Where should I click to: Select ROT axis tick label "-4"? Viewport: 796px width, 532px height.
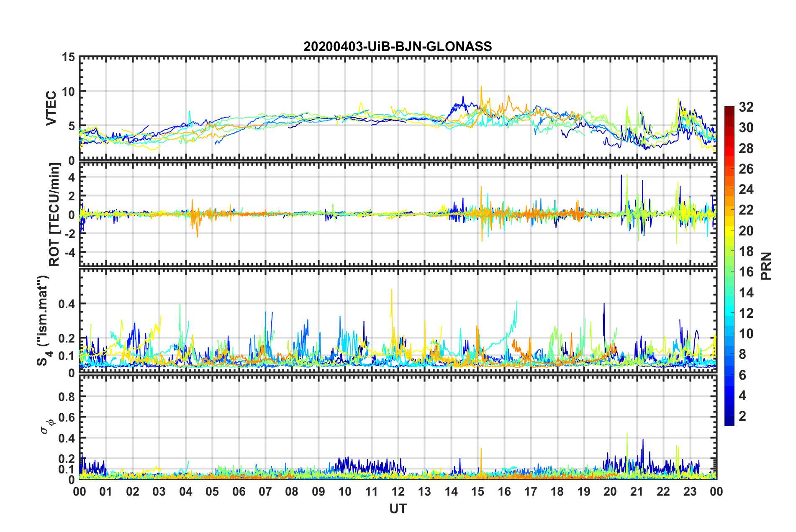(x=70, y=253)
